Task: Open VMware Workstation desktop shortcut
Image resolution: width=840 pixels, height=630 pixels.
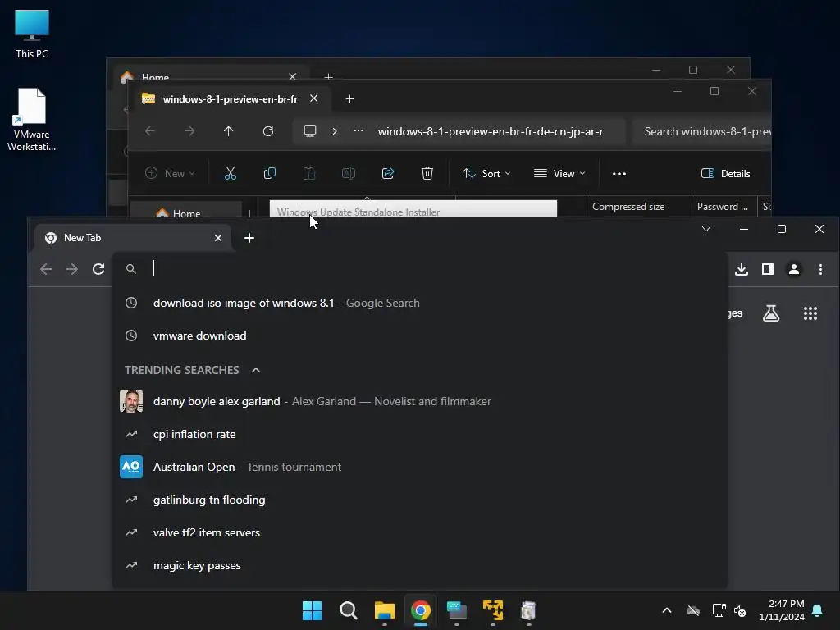Action: point(32,120)
